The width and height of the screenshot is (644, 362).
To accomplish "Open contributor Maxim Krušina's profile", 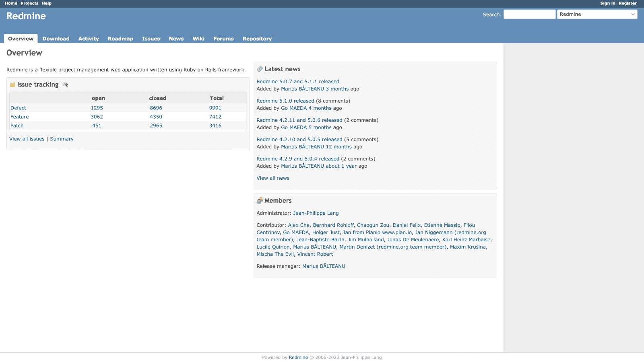I will point(468,247).
